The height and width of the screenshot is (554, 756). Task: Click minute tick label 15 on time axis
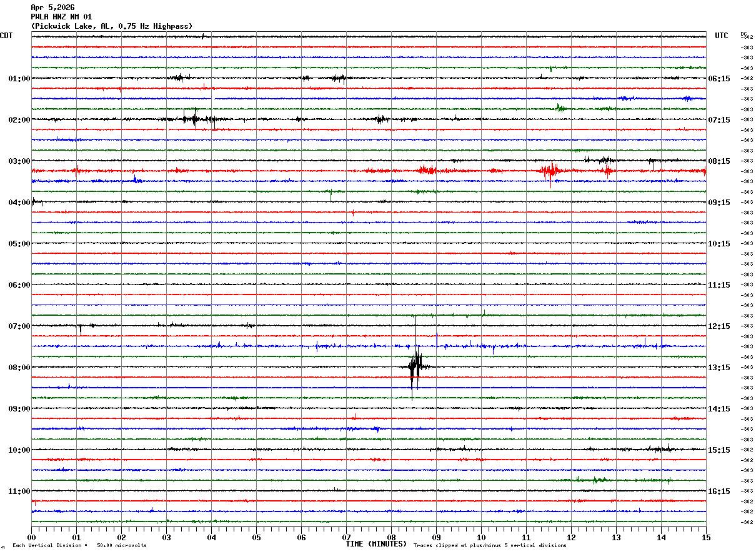click(706, 537)
